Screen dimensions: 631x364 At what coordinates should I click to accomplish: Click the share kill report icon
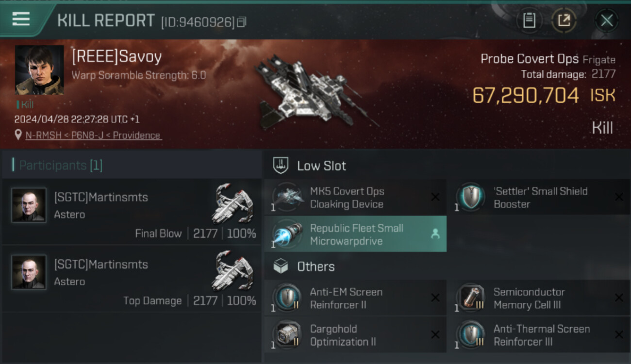[x=564, y=20]
